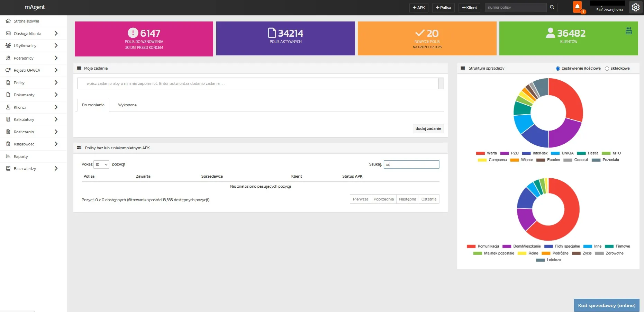Switch to the Wykonane tab
The height and width of the screenshot is (312, 644).
[x=127, y=105]
